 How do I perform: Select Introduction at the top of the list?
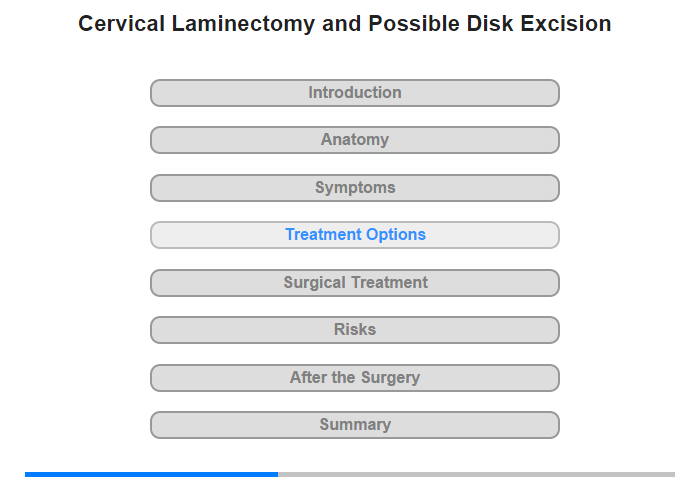[x=354, y=93]
